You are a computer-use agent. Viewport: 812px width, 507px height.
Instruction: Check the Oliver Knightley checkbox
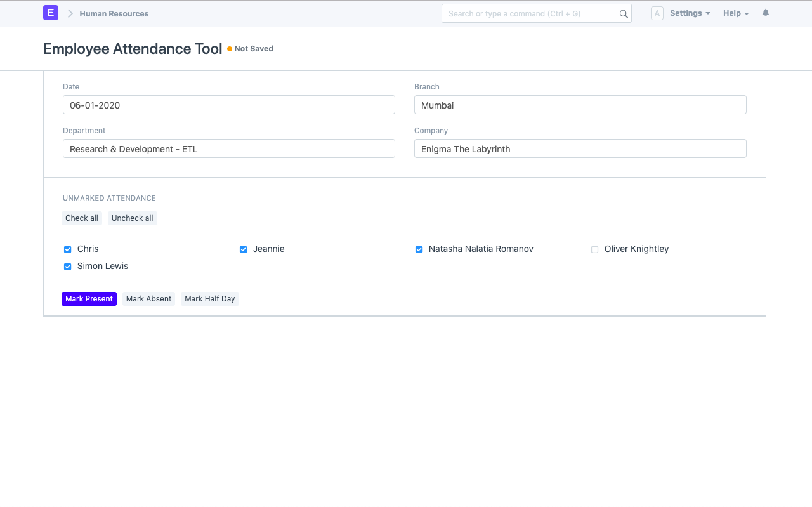tap(594, 249)
